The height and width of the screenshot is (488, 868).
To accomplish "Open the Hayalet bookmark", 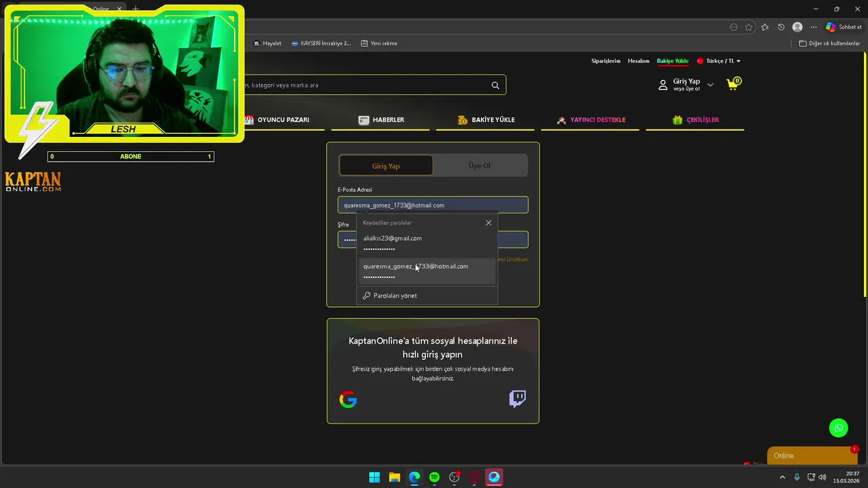I will 267,43.
